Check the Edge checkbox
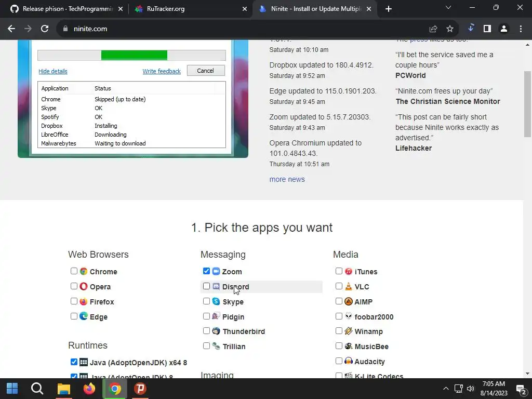 tap(74, 316)
